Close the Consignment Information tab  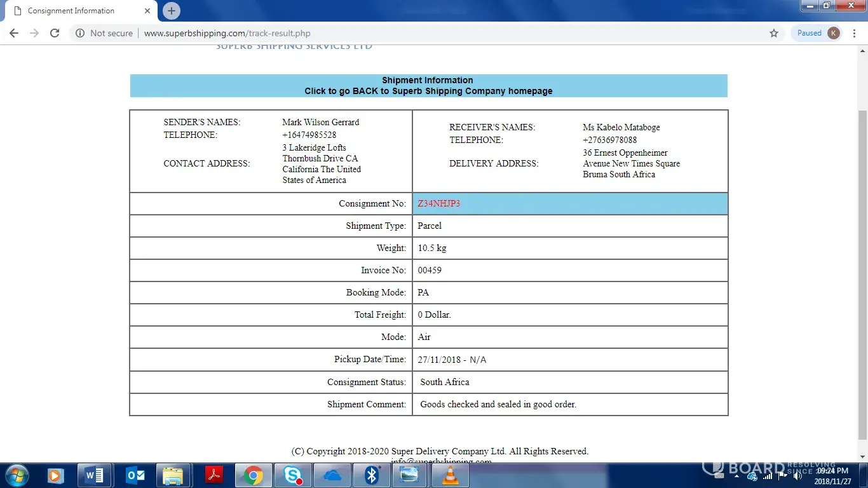pos(147,11)
